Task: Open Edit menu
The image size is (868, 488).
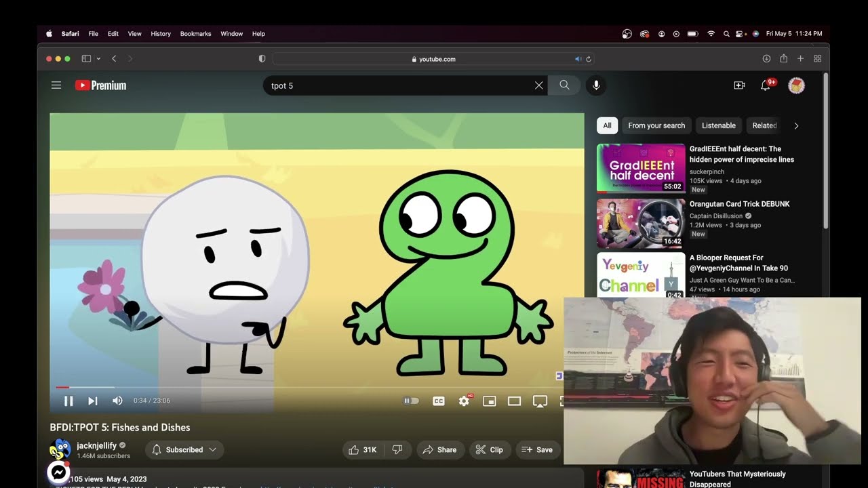Action: click(x=113, y=34)
